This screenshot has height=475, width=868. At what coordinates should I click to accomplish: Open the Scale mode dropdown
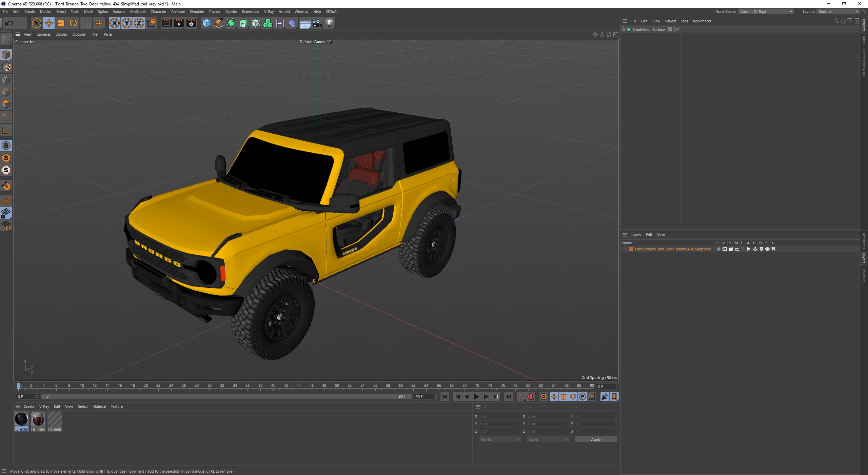tap(548, 439)
